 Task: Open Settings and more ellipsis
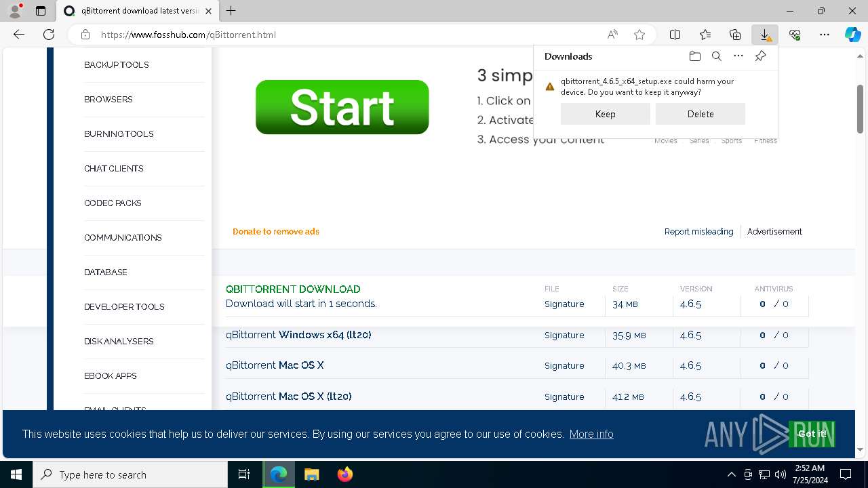[825, 35]
